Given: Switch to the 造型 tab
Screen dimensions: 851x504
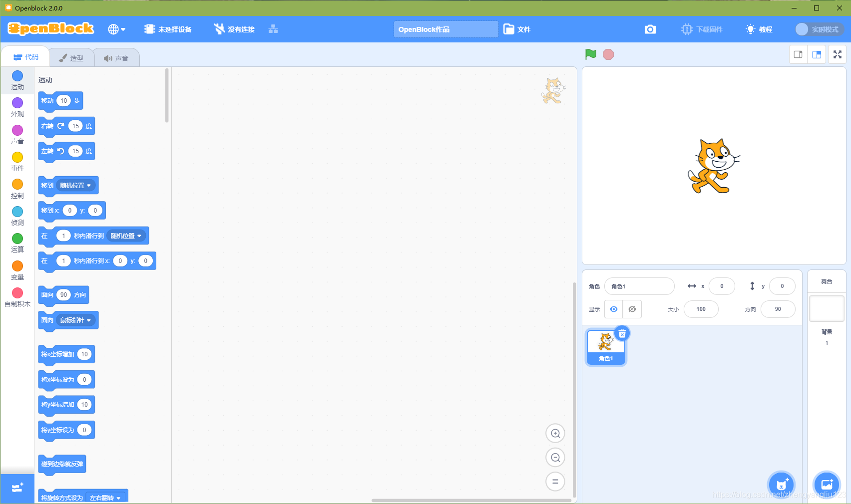Looking at the screenshot, I should pos(71,58).
